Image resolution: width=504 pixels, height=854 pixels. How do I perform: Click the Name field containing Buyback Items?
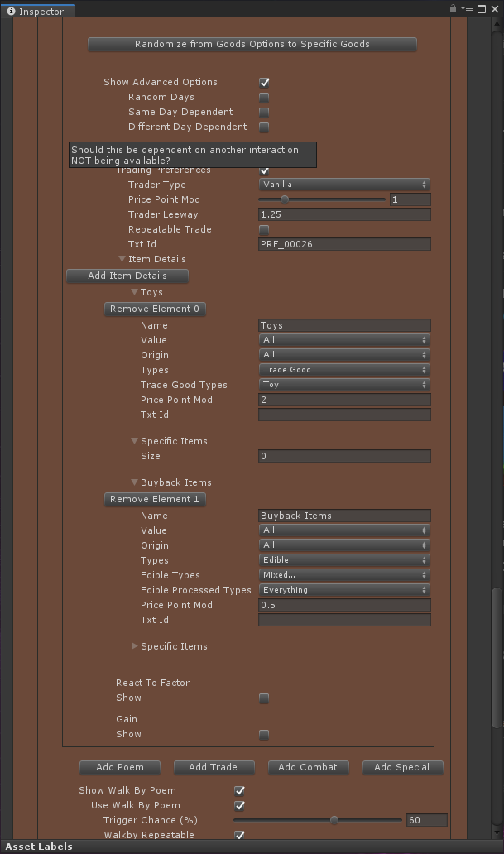click(344, 516)
